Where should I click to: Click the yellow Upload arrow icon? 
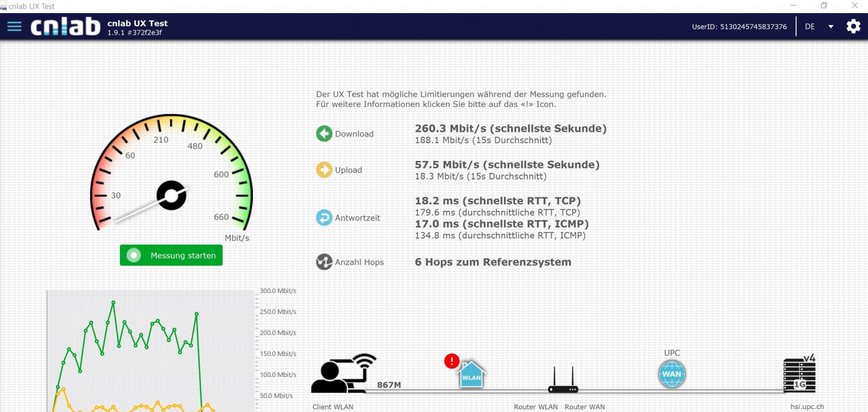(x=324, y=170)
